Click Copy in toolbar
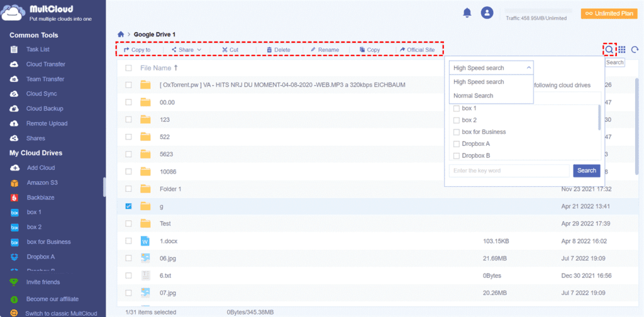Image resolution: width=644 pixels, height=317 pixels. 370,50
